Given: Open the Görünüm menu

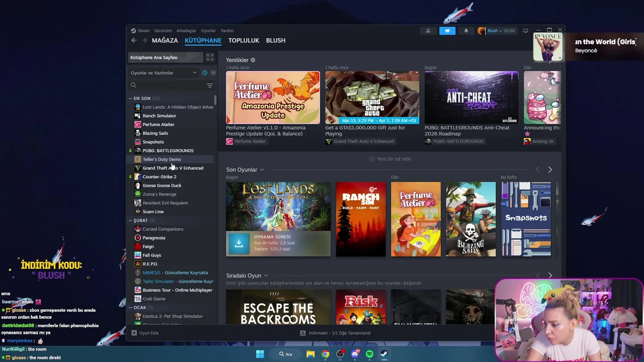Looking at the screenshot, I should [163, 31].
